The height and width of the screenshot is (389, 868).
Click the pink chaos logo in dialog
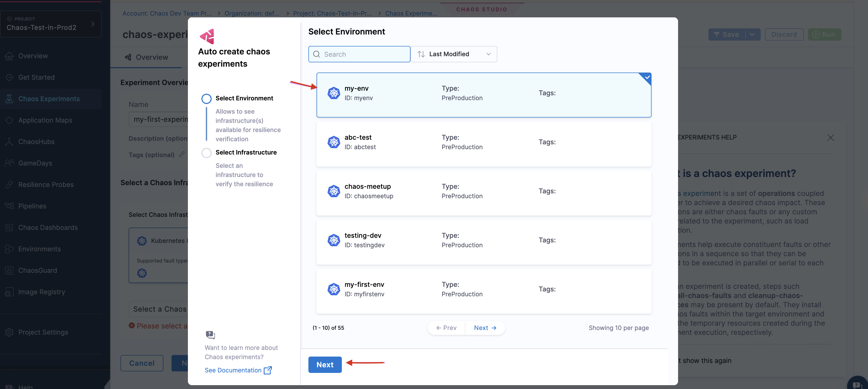point(207,37)
